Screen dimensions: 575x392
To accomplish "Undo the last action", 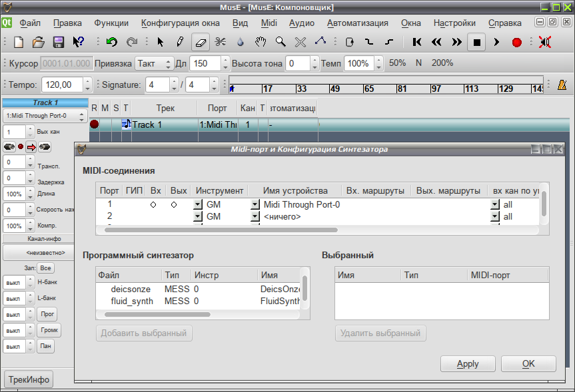I will (x=111, y=42).
